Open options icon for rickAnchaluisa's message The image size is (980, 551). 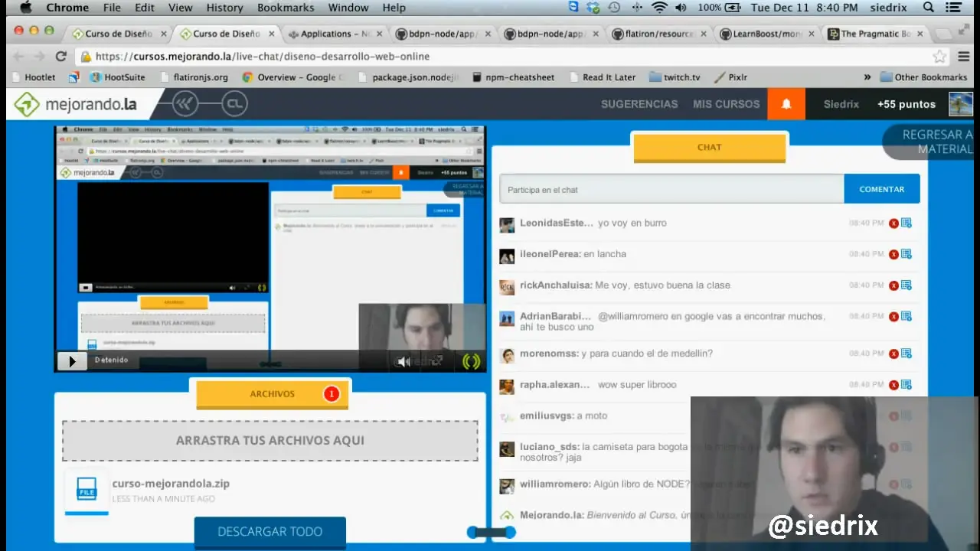click(906, 285)
